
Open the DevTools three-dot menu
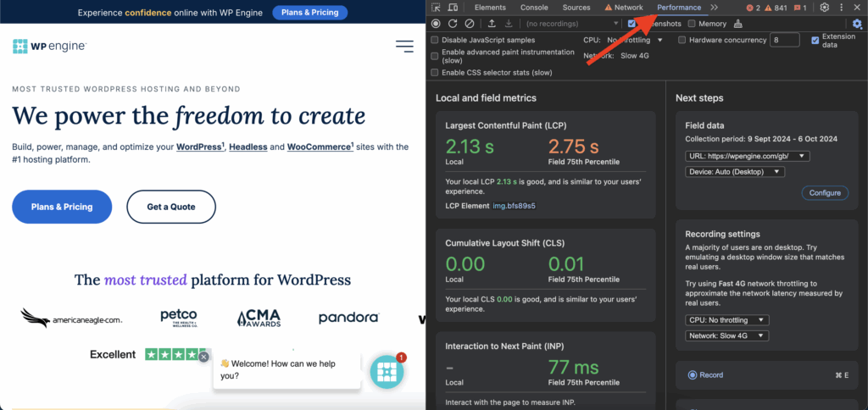(x=842, y=7)
